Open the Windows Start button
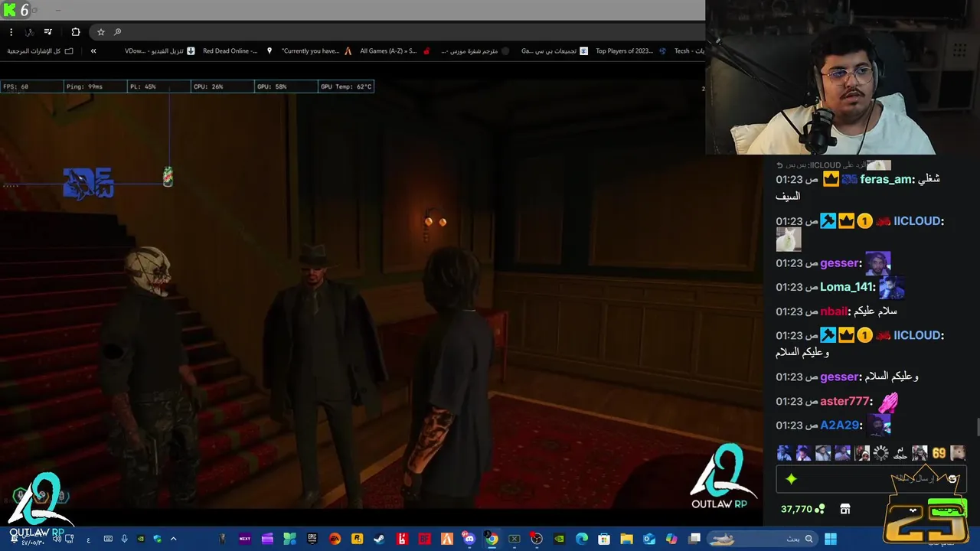 831,539
